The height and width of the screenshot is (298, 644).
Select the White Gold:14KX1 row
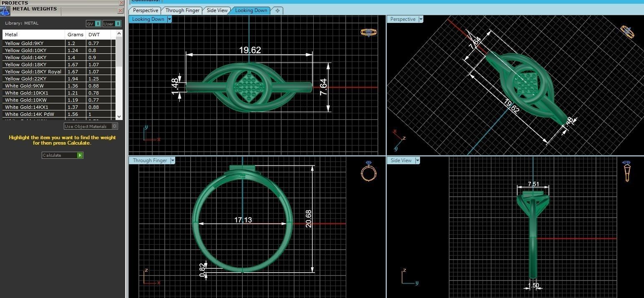coord(59,107)
